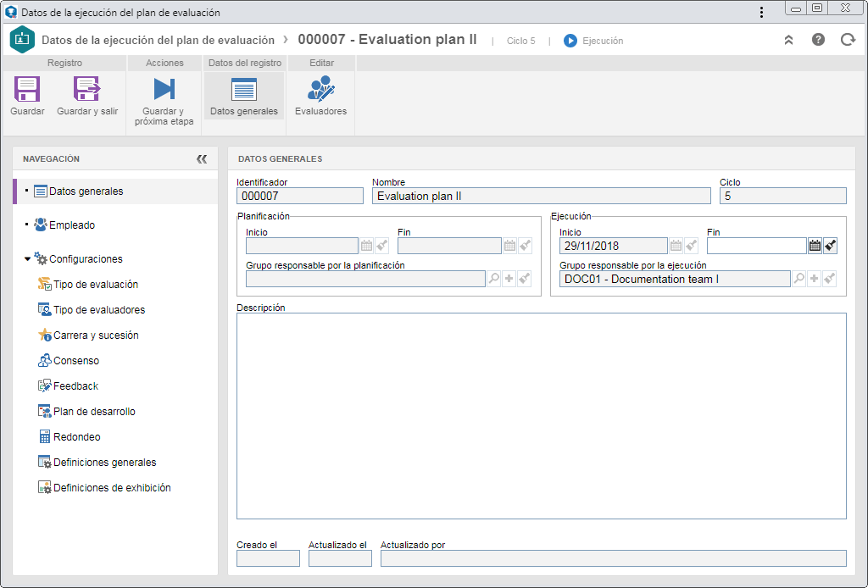Viewport: 868px width, 588px height.
Task: Search planning responsible group magnifier icon
Action: click(x=494, y=279)
